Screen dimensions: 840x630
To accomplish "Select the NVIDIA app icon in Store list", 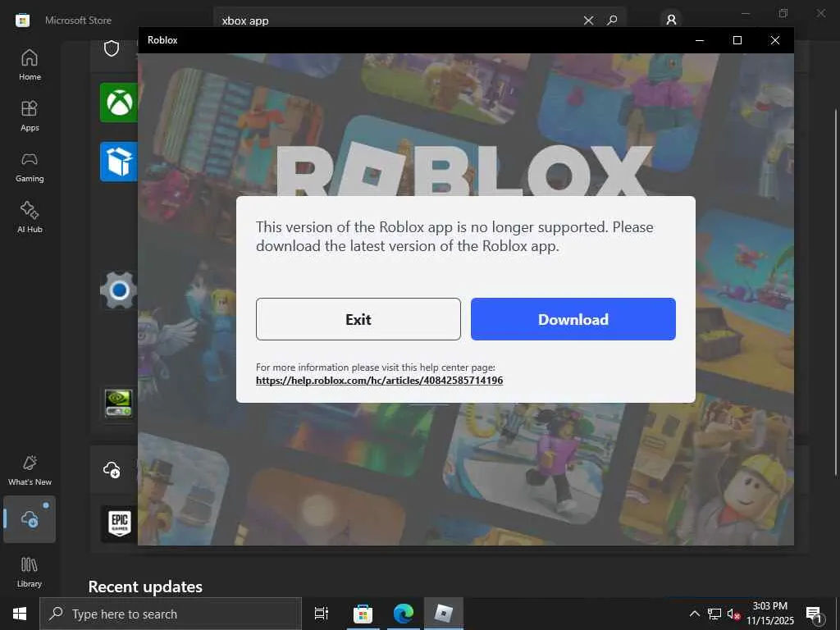I will pyautogui.click(x=118, y=404).
